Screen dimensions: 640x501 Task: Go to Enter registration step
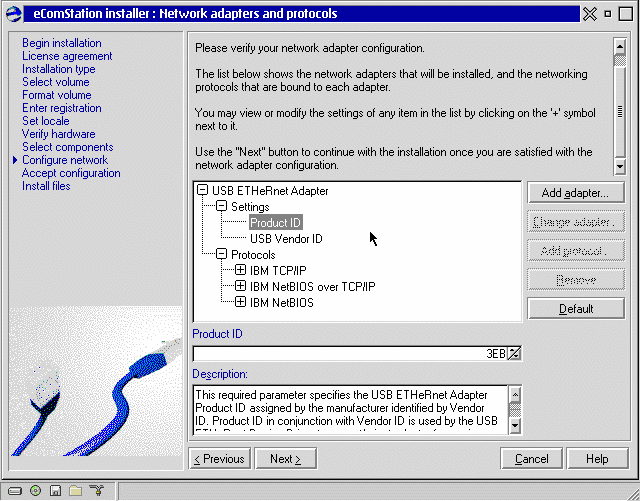[x=62, y=108]
